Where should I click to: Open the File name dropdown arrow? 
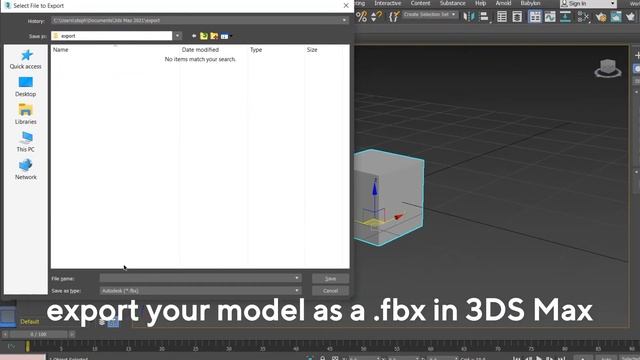(297, 278)
